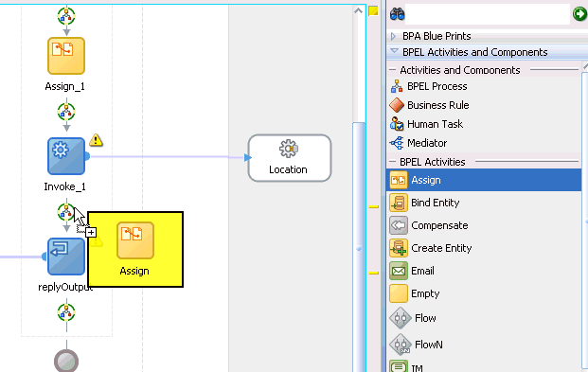This screenshot has width=588, height=372.
Task: Select the Bind Entity activity
Action: [x=424, y=203]
